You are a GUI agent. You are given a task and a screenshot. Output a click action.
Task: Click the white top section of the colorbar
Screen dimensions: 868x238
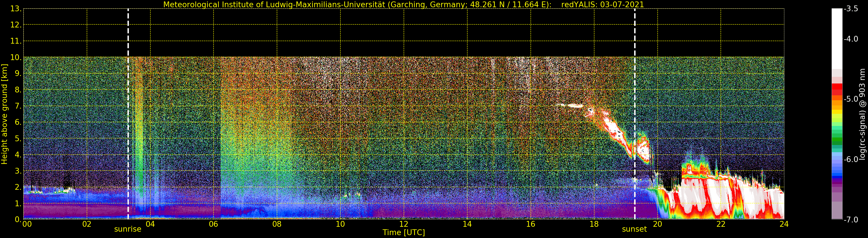(837, 39)
